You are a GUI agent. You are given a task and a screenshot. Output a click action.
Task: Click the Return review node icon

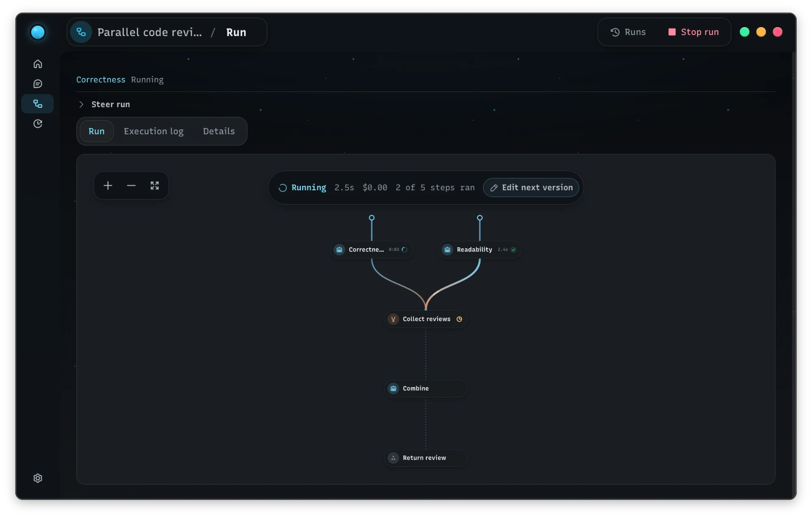point(393,458)
